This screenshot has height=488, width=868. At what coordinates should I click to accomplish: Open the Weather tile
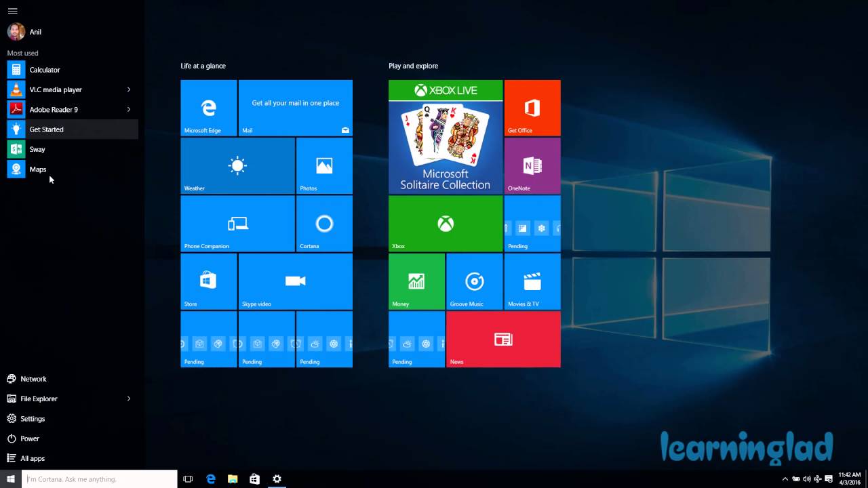click(x=237, y=165)
